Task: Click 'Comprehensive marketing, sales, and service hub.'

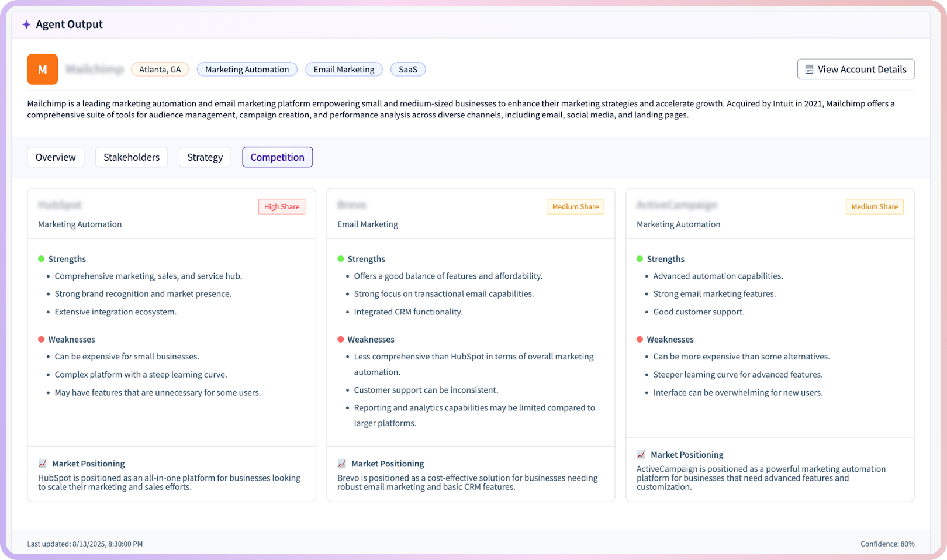Action: (x=148, y=276)
